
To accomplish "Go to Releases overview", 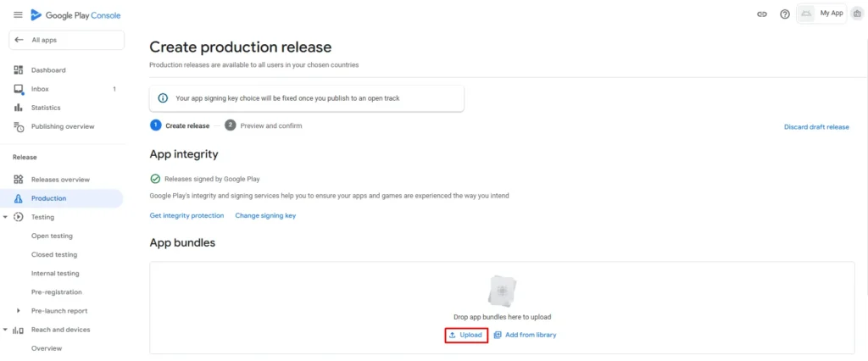I will (x=62, y=180).
